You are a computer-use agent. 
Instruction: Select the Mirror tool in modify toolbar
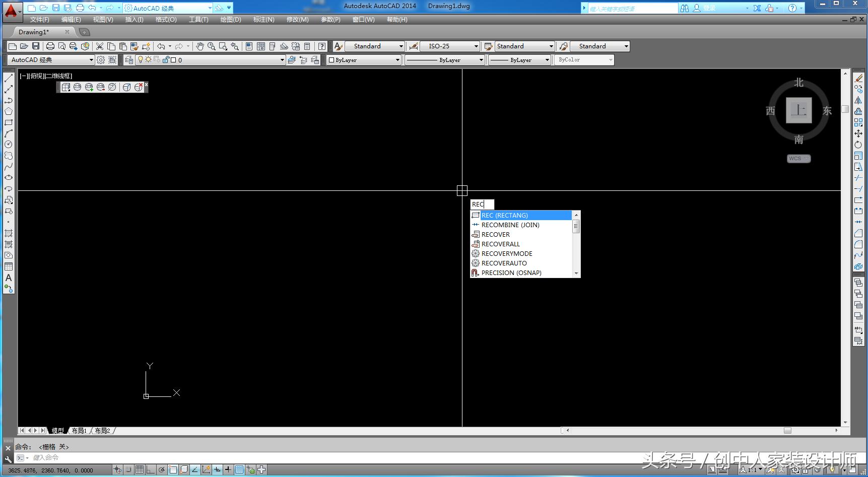point(858,100)
